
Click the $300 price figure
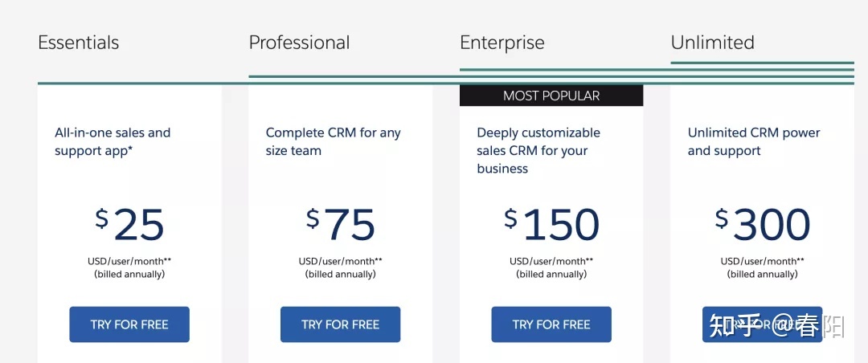(762, 225)
